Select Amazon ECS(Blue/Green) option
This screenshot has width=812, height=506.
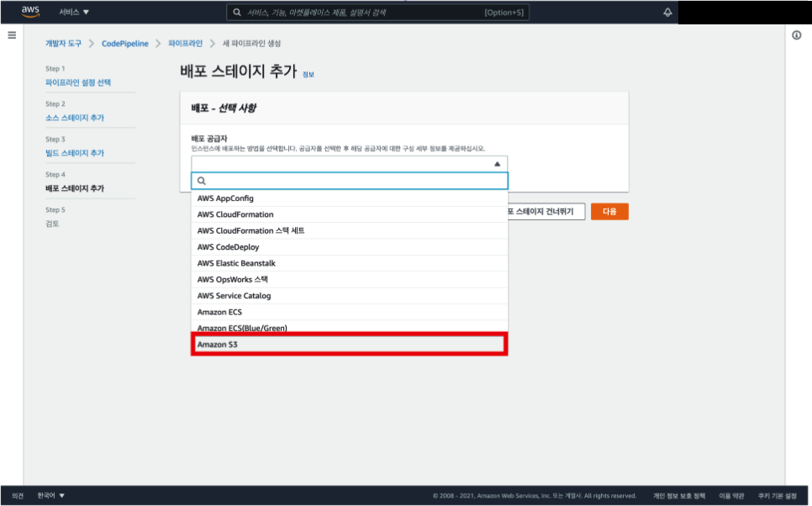point(350,328)
